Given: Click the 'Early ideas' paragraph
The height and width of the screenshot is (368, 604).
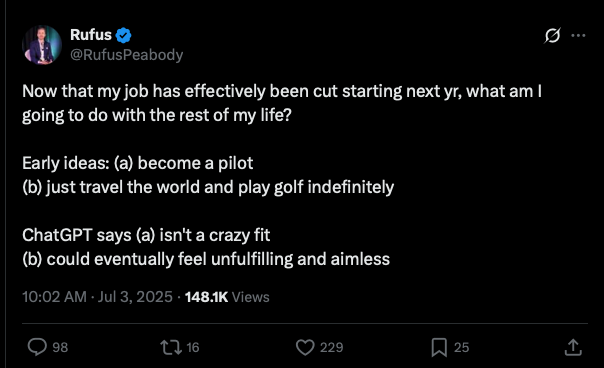Looking at the screenshot, I should pyautogui.click(x=208, y=175).
